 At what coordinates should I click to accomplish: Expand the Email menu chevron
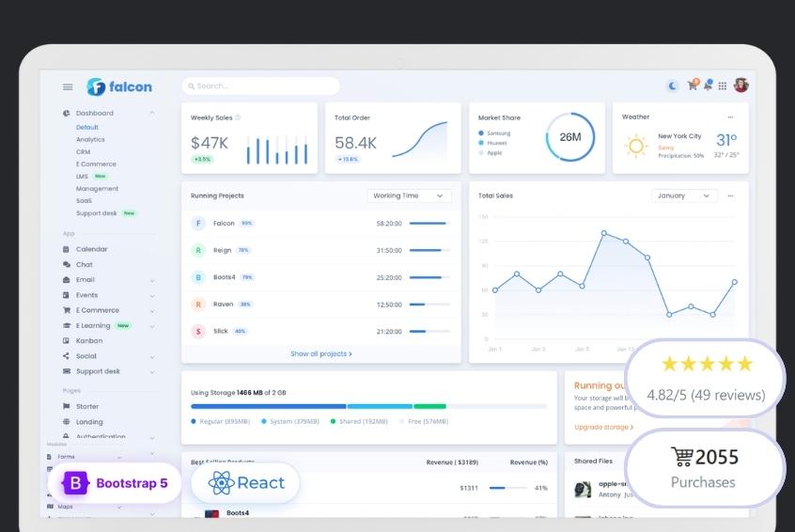(152, 280)
